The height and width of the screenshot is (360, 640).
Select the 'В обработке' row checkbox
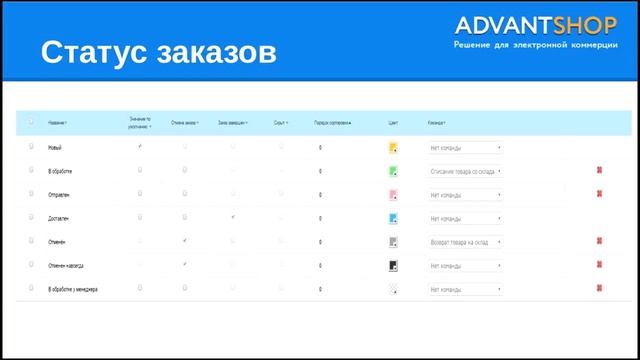(31, 170)
